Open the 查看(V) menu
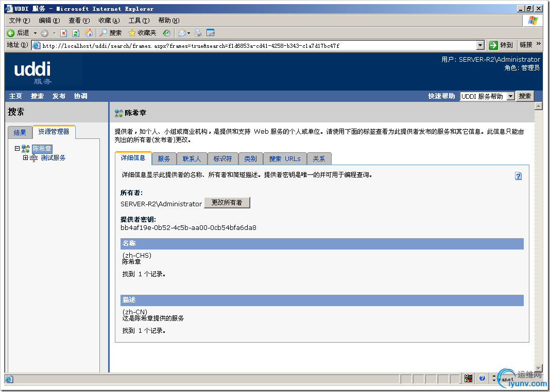Viewport: 550px width, 392px height. 79,21
